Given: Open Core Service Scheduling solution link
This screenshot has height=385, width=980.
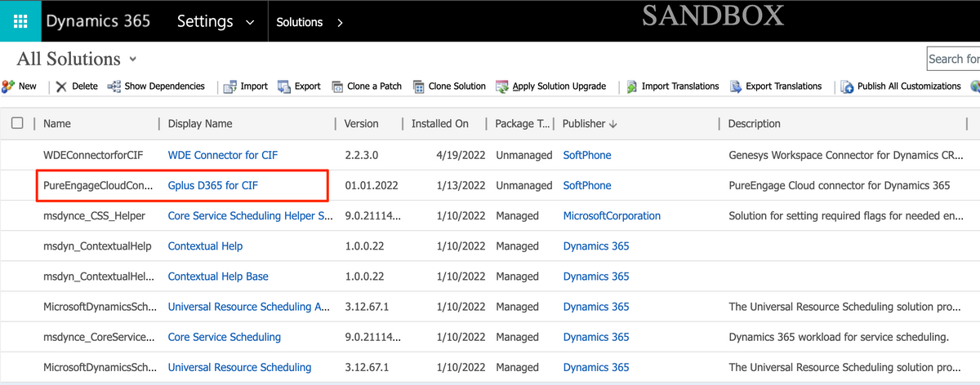Looking at the screenshot, I should coord(225,337).
